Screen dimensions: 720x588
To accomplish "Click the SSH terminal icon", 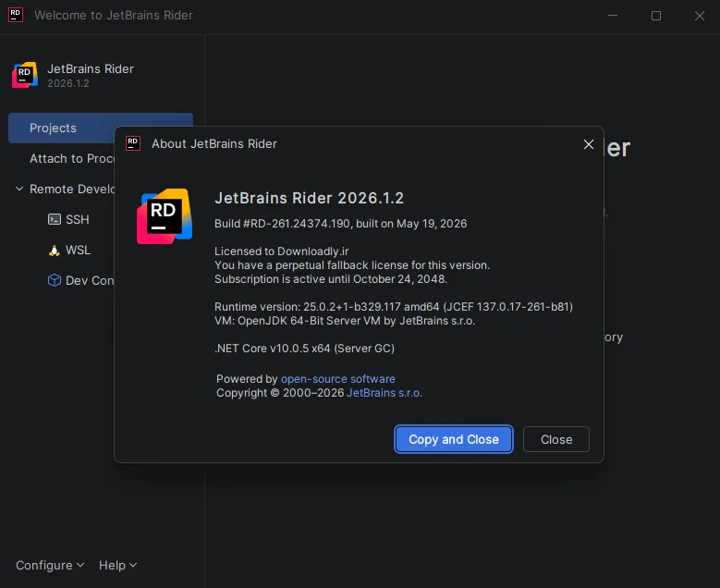I will pos(55,219).
